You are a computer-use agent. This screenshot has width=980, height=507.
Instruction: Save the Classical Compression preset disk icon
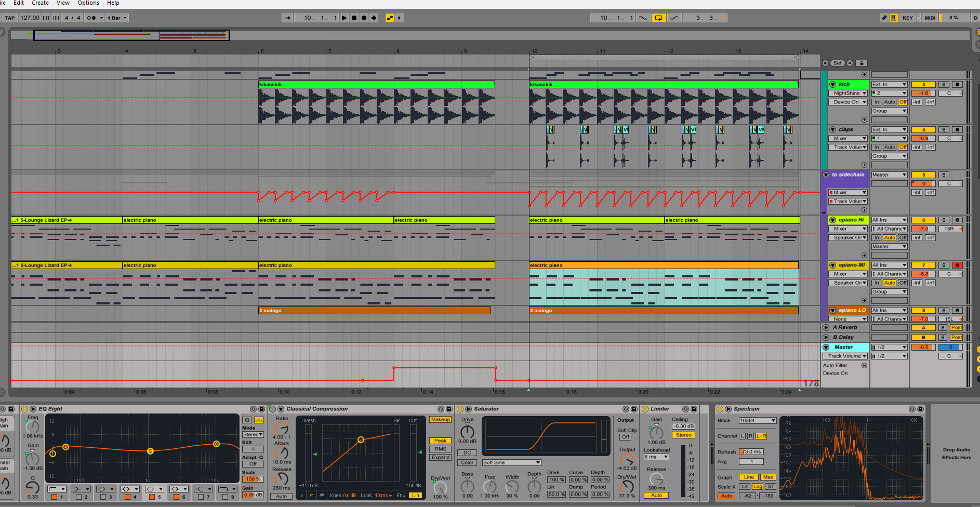pyautogui.click(x=449, y=409)
